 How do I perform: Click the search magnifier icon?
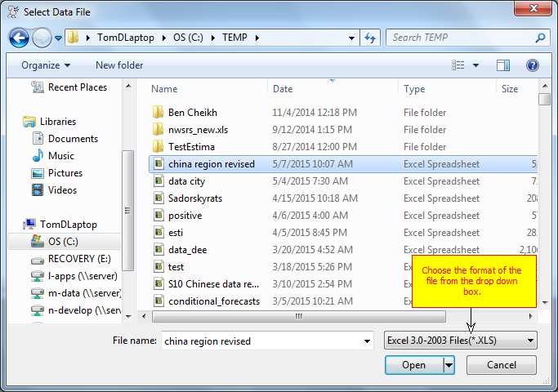(x=540, y=38)
